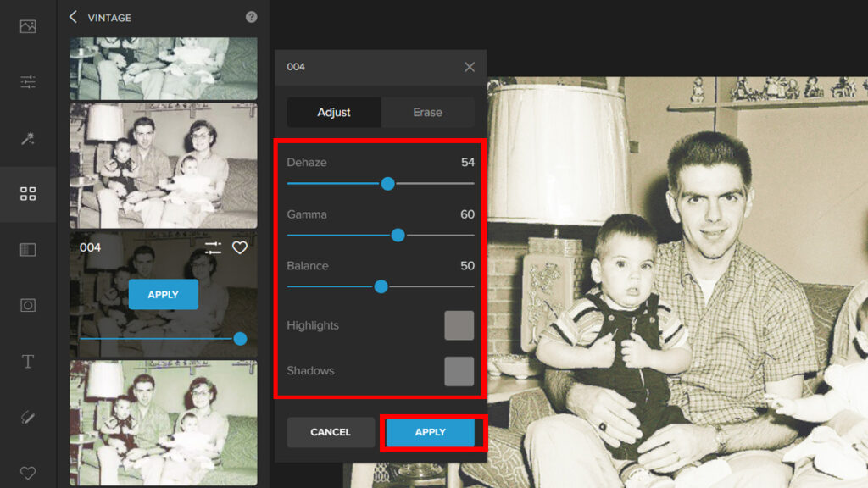Viewport: 868px width, 488px height.
Task: Open the Frames icon in sidebar
Action: pos(28,305)
